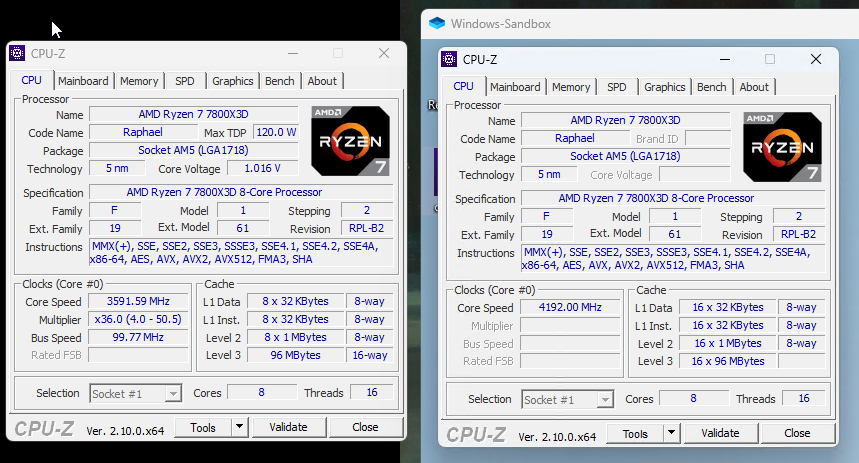Screen dimensions: 859x463
Task: Click Cores value 8 in sandbox window
Action: coord(694,398)
